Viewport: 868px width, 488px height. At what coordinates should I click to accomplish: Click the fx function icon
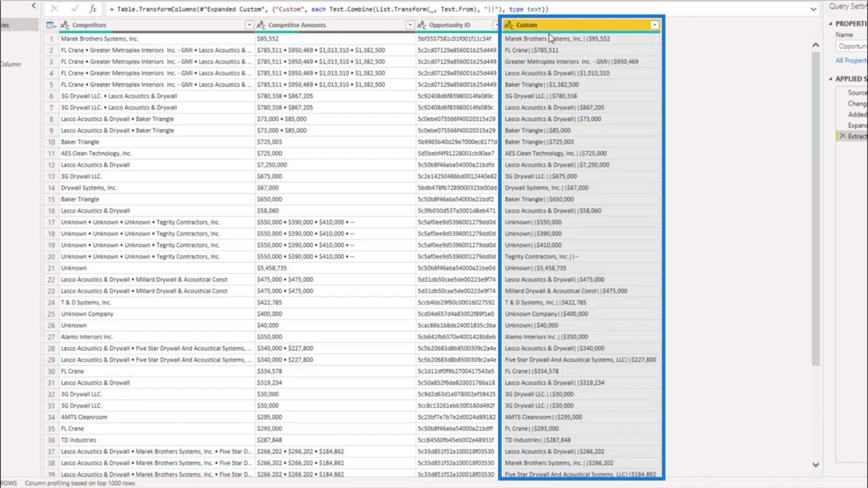tap(93, 9)
